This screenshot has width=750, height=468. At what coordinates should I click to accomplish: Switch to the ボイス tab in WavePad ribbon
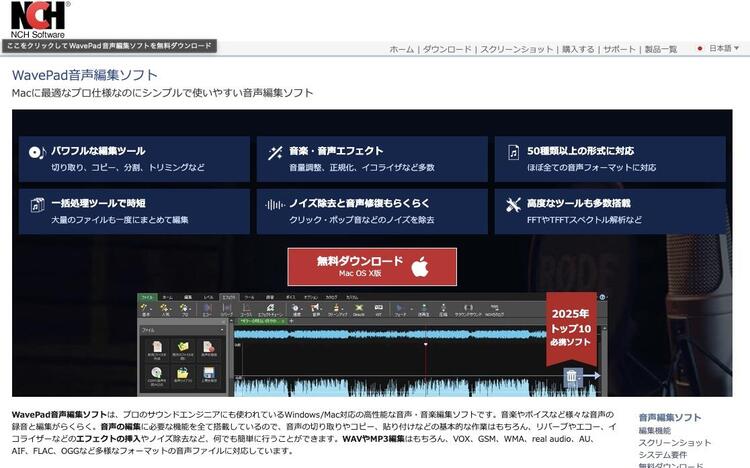291,297
